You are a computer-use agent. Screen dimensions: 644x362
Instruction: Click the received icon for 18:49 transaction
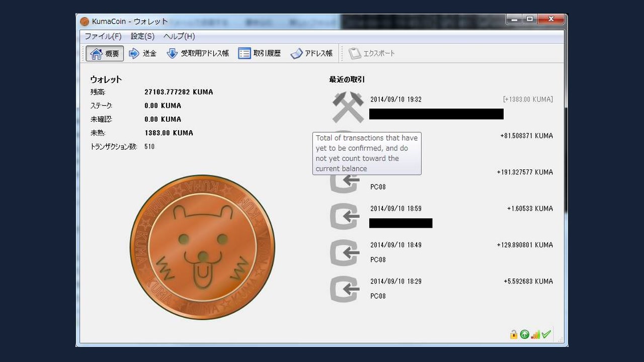click(x=345, y=253)
